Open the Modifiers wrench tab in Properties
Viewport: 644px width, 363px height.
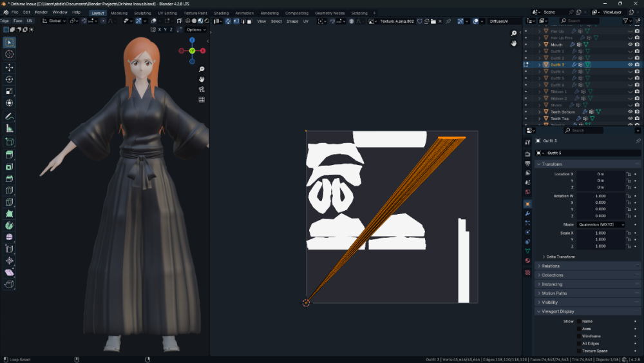[x=527, y=213]
